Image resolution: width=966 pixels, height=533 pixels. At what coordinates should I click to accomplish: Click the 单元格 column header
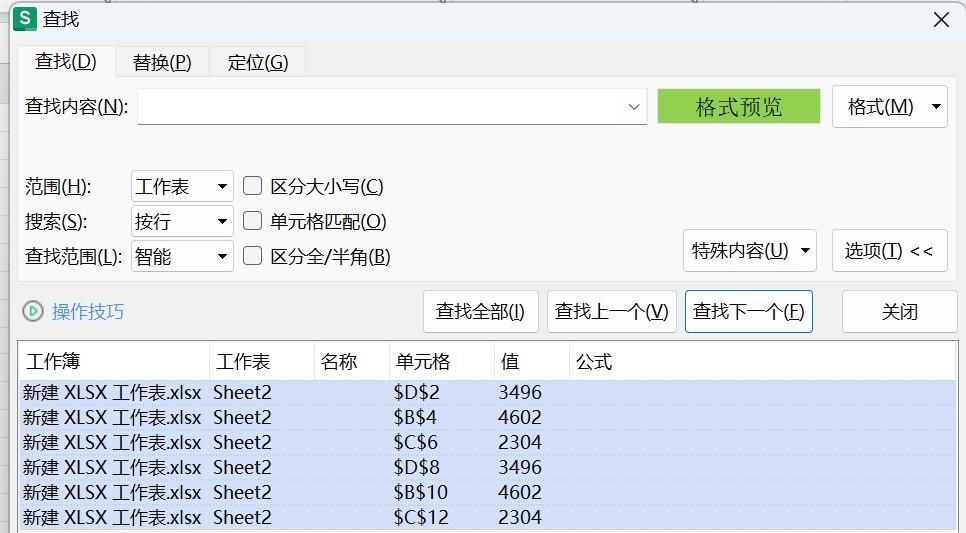coord(442,361)
